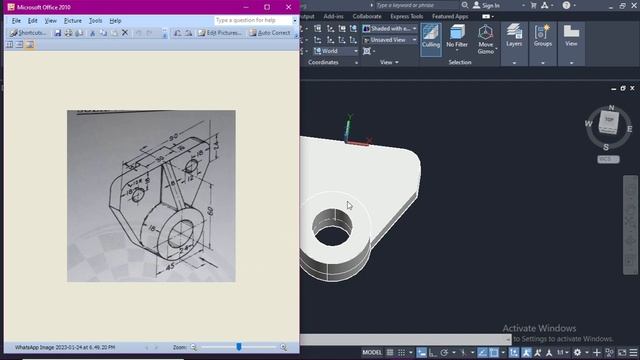The width and height of the screenshot is (640, 360).
Task: Click the bracket drawing picture
Action: (151, 196)
